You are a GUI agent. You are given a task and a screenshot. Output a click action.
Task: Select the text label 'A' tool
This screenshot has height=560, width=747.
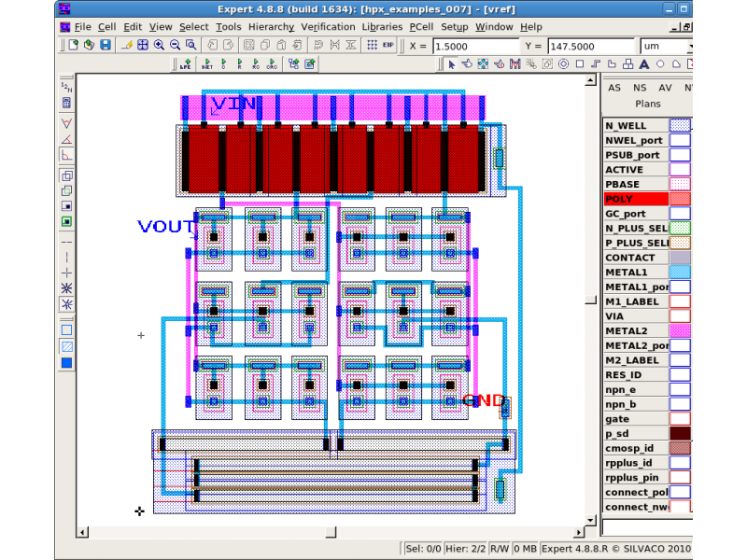[x=644, y=64]
